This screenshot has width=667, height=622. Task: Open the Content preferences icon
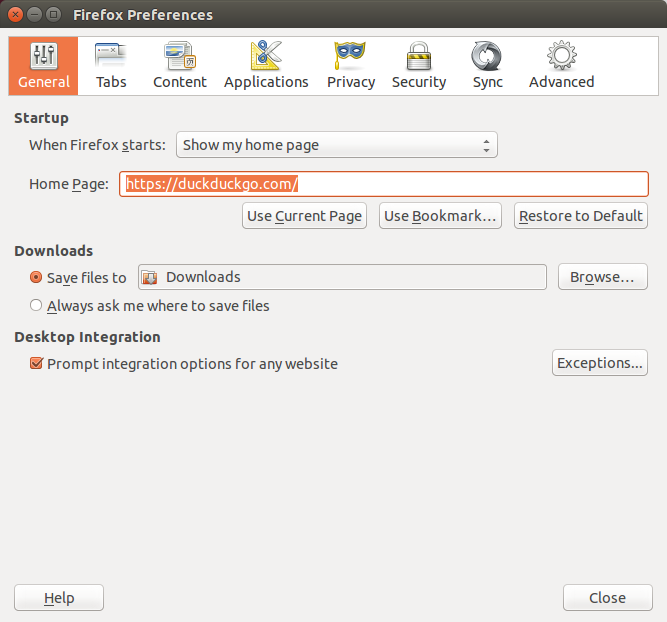click(180, 56)
